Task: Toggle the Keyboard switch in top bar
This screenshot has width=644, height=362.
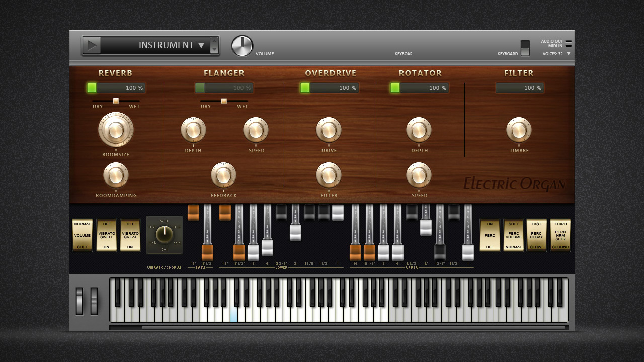Action: pos(525,48)
